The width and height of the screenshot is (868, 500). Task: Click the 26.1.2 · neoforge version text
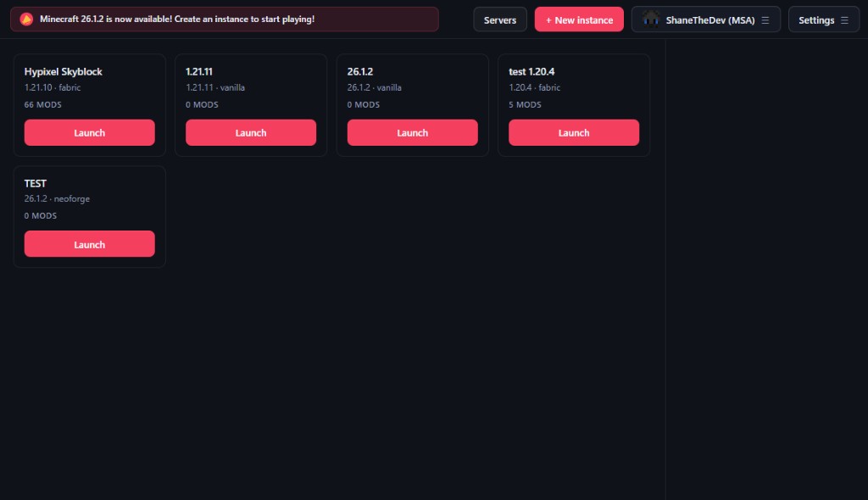point(57,199)
